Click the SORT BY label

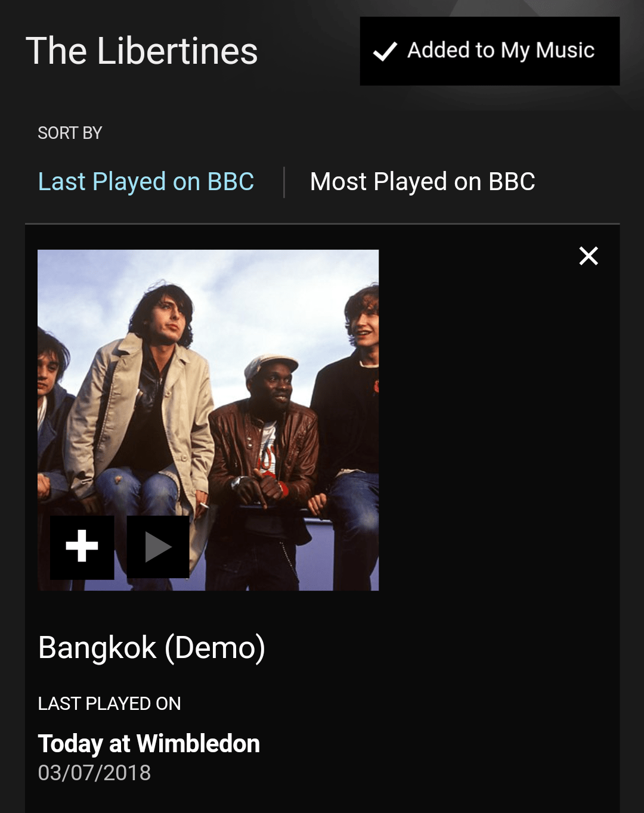tap(70, 133)
